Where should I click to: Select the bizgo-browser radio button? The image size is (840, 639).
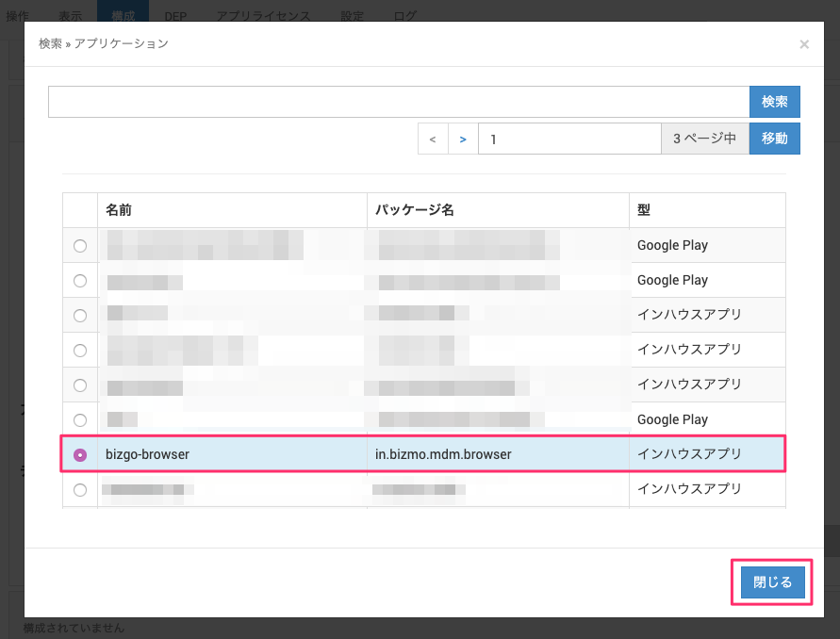click(x=80, y=454)
